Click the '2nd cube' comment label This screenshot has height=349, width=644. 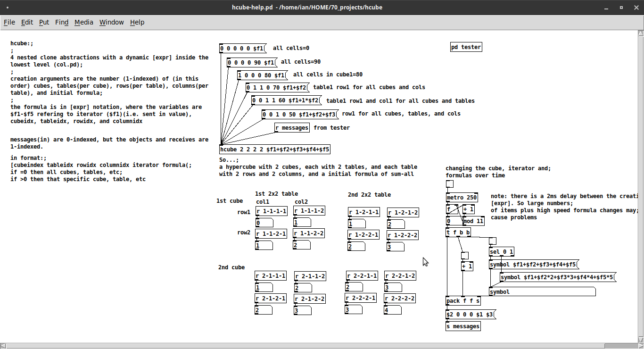click(x=231, y=267)
